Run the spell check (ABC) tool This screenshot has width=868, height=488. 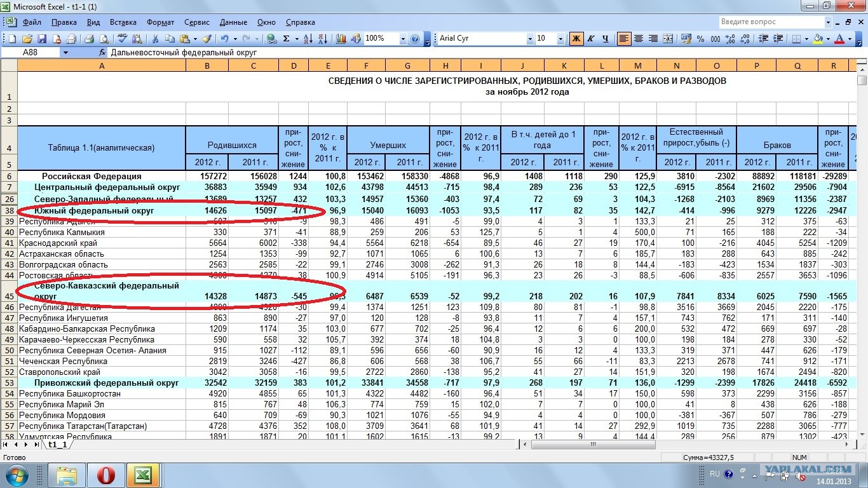pos(122,39)
